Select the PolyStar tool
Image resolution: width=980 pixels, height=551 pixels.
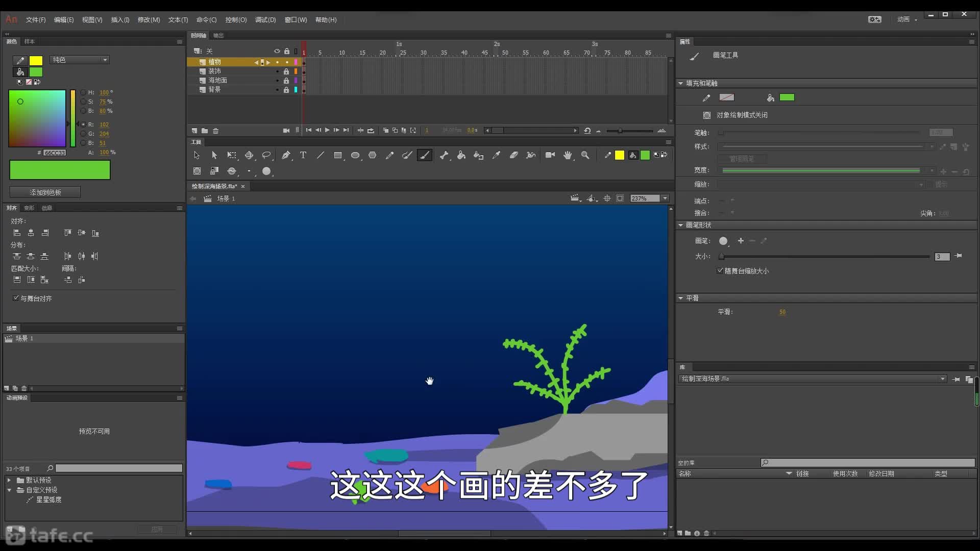(x=373, y=155)
